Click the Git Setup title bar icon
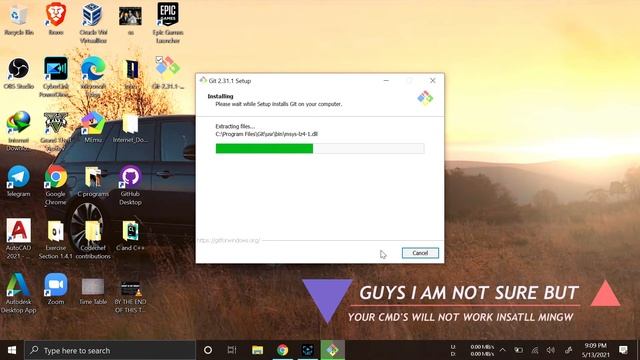 pyautogui.click(x=203, y=80)
